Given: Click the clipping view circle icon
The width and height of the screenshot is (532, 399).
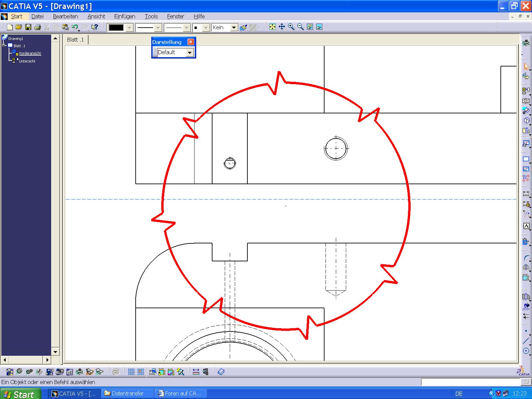Looking at the screenshot, I should 526,120.
